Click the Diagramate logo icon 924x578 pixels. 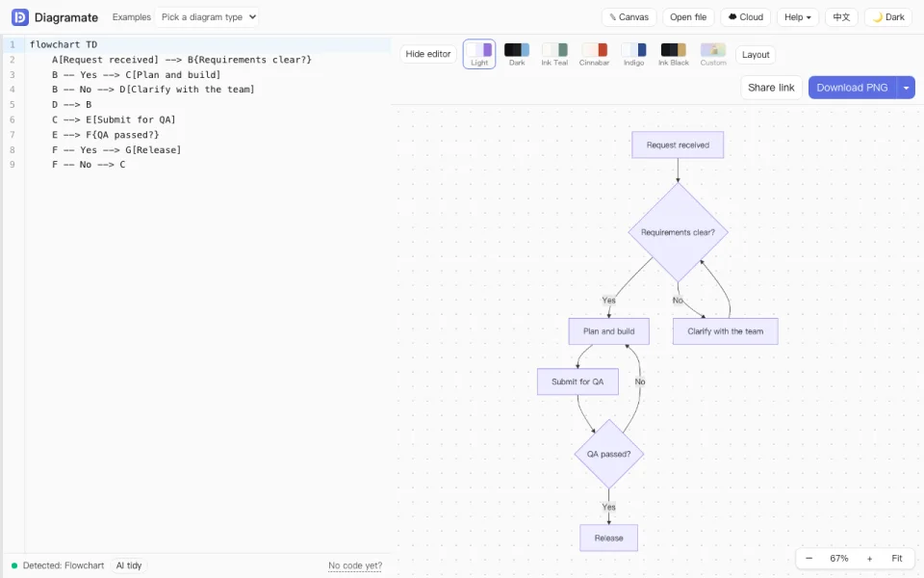pos(20,17)
